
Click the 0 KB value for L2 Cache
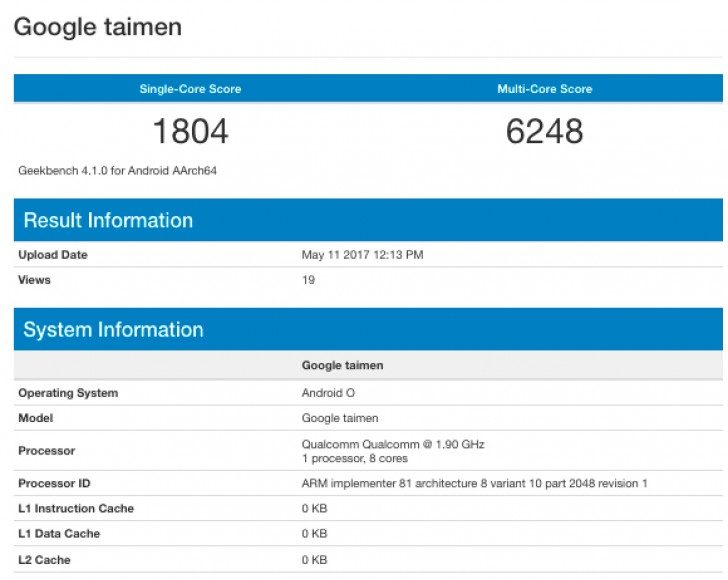click(x=314, y=560)
